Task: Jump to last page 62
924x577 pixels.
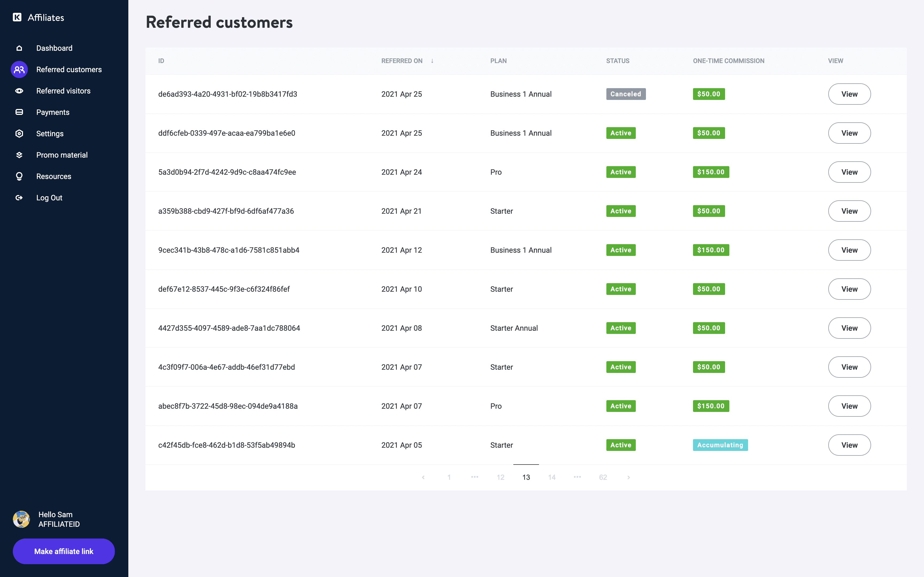Action: coord(603,477)
